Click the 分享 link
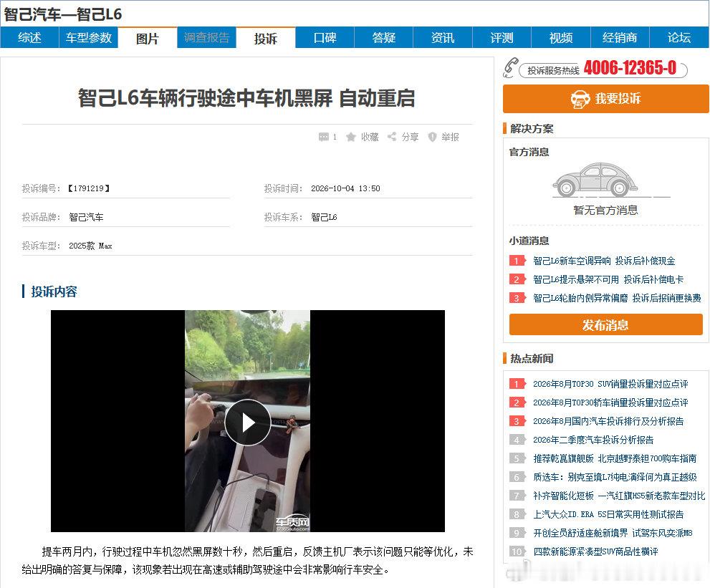710x588 pixels. (410, 137)
